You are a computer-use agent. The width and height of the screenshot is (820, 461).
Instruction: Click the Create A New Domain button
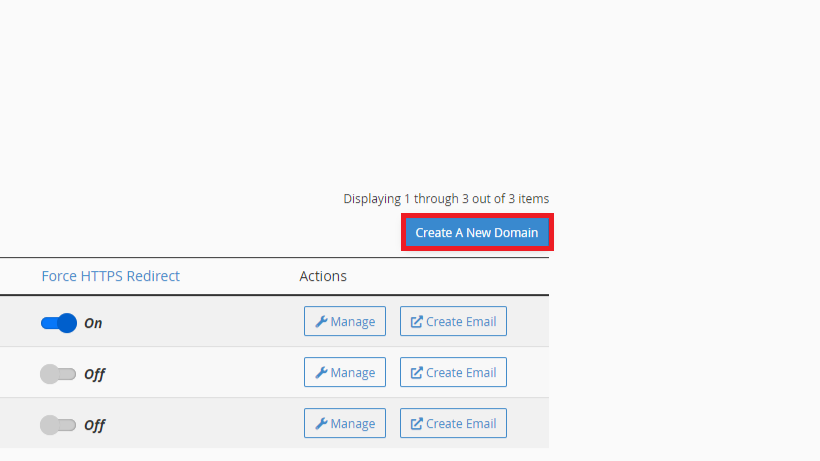point(477,232)
